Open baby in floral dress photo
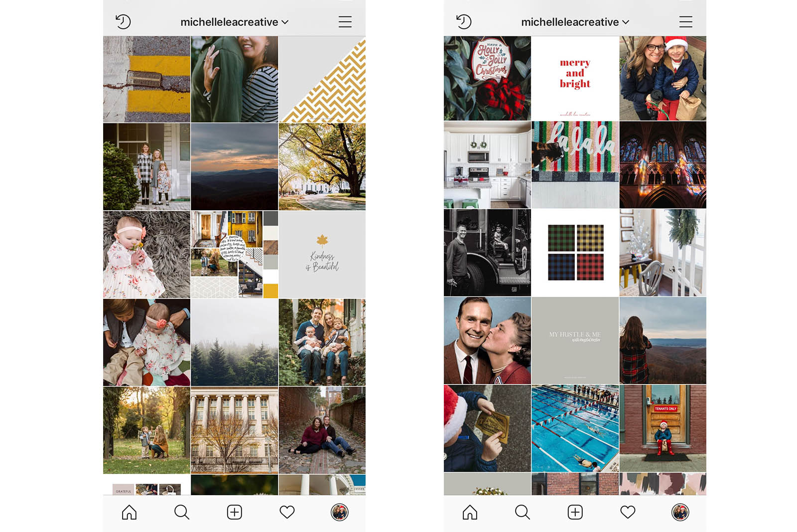This screenshot has width=797, height=532. 146,255
